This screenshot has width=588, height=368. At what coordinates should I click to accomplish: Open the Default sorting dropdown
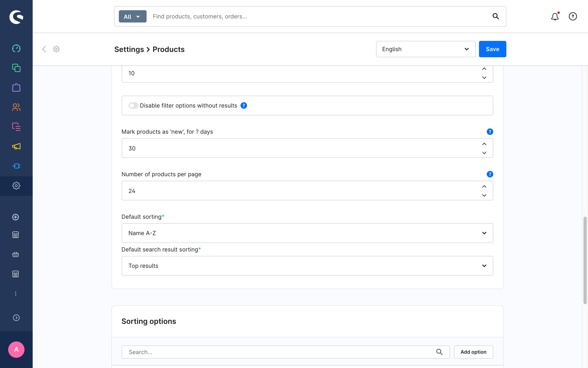pos(307,233)
